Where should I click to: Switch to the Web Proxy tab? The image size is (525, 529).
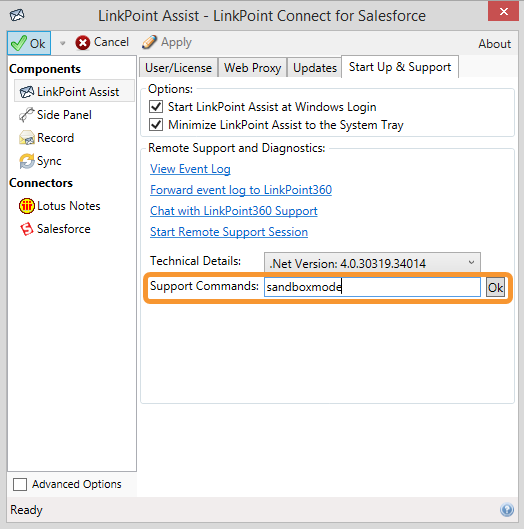tap(252, 67)
